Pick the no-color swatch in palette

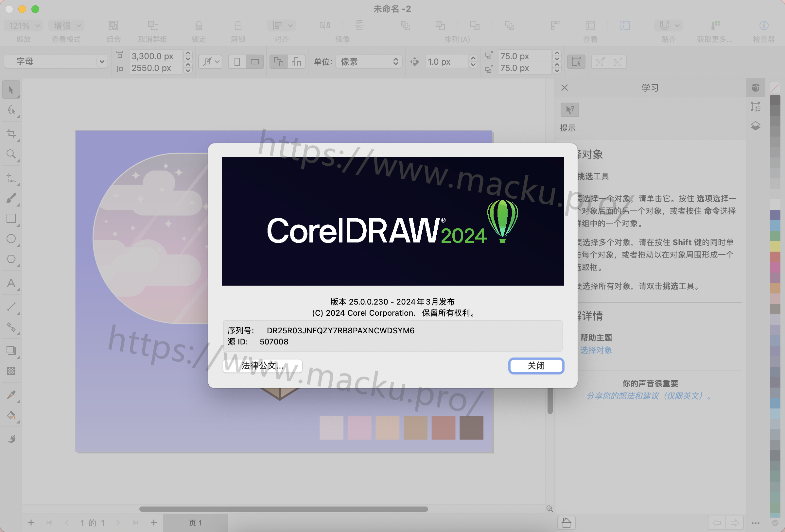pos(775,88)
